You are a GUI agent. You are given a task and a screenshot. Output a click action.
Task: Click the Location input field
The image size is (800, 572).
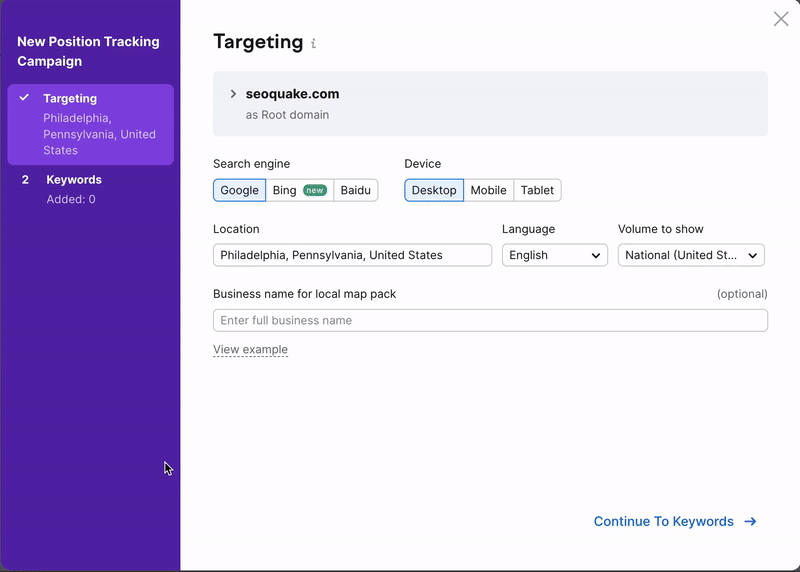pyautogui.click(x=352, y=255)
